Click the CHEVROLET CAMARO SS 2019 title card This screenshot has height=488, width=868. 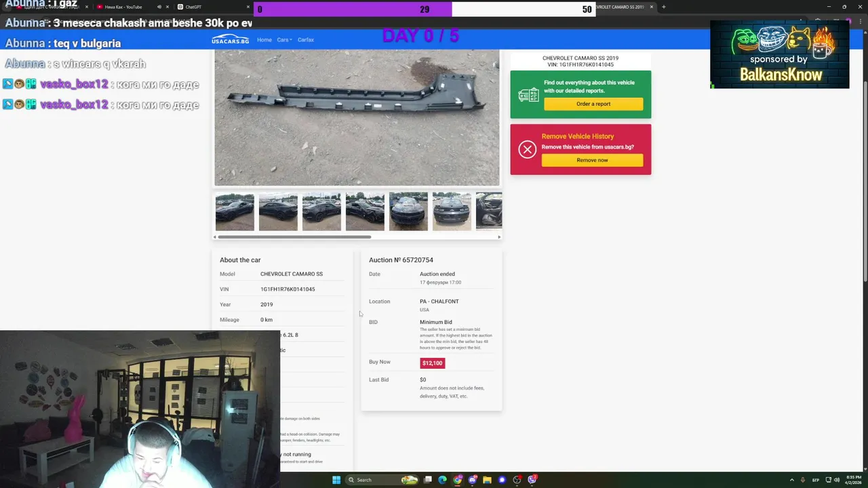click(x=580, y=61)
